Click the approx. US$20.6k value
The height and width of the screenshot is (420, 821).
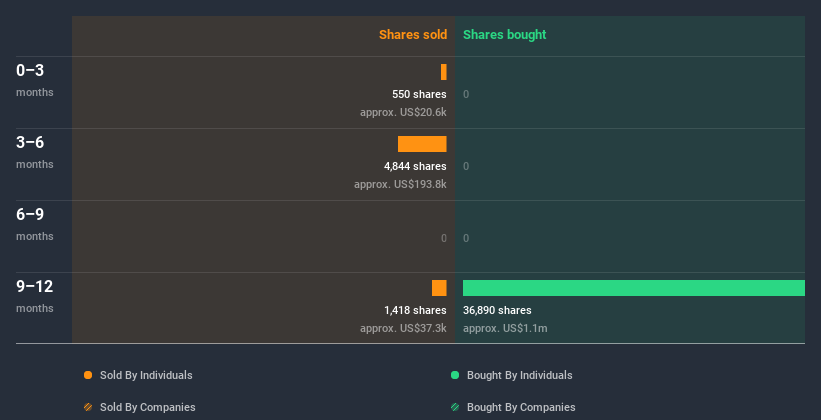point(403,113)
